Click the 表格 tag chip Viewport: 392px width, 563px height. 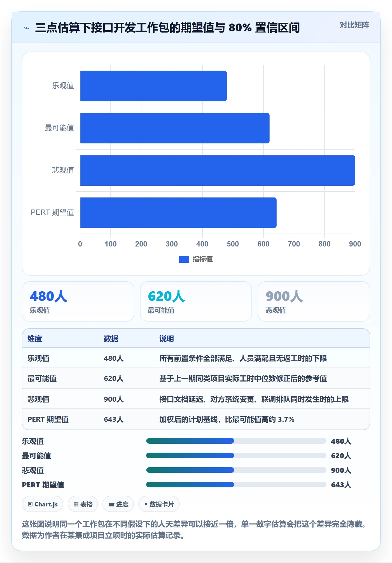pyautogui.click(x=83, y=504)
